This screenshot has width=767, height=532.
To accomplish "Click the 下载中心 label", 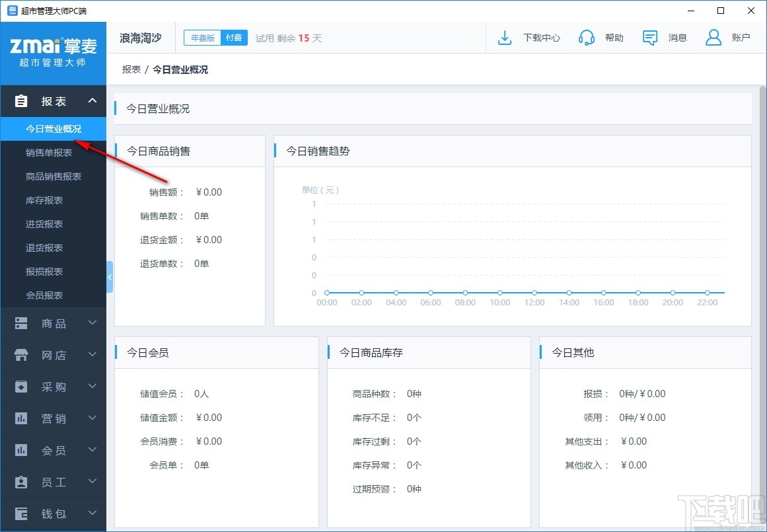I will (542, 38).
